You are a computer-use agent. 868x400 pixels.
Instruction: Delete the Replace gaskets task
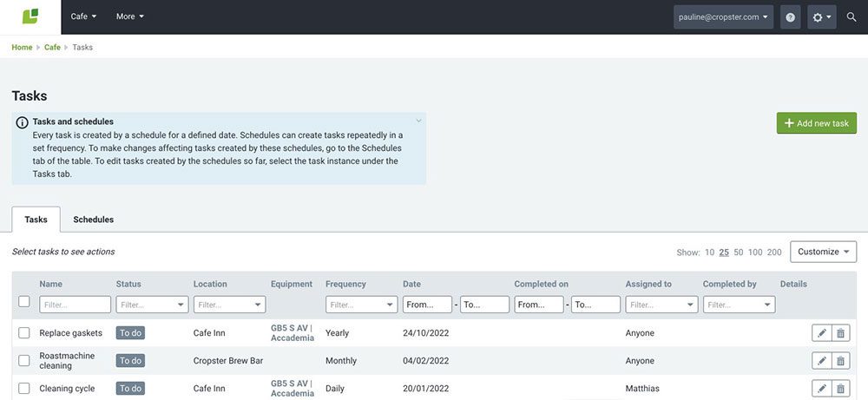coord(840,333)
